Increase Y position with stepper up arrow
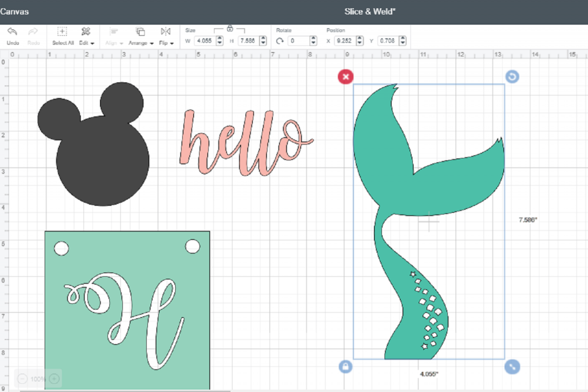This screenshot has height=392, width=588. [403, 38]
